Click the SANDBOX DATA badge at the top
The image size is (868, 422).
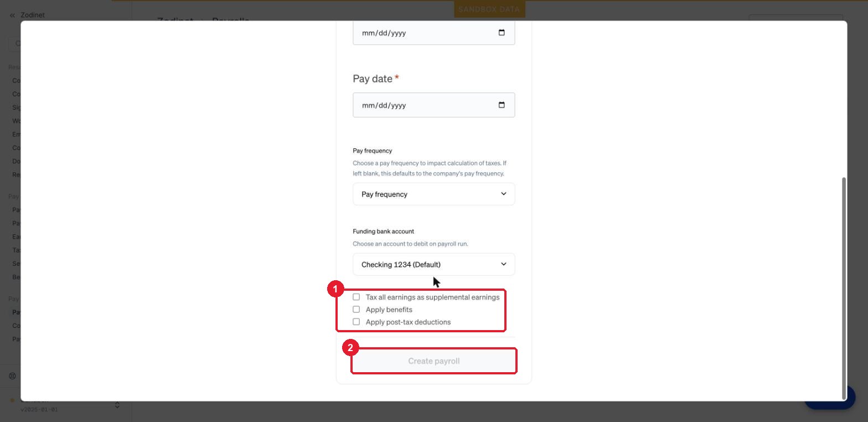[489, 9]
